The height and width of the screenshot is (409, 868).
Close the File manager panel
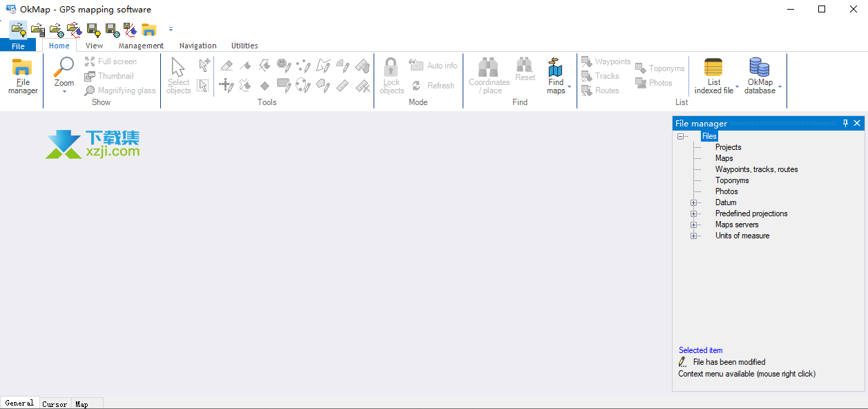(x=857, y=123)
